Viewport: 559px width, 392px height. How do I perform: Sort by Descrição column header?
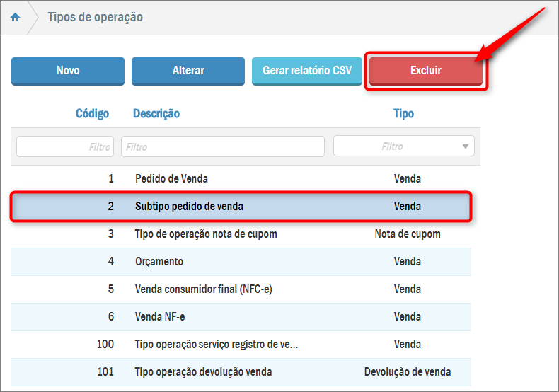(x=156, y=113)
